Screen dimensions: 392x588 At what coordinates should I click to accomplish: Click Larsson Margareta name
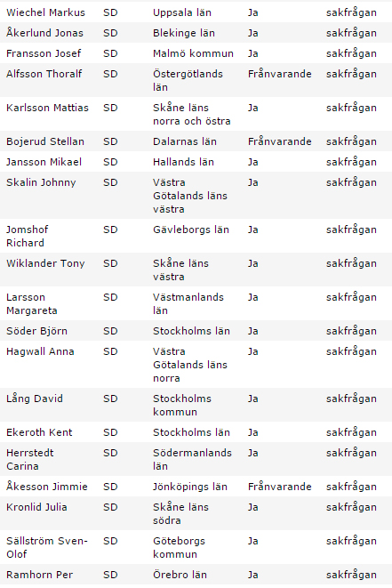pos(32,303)
